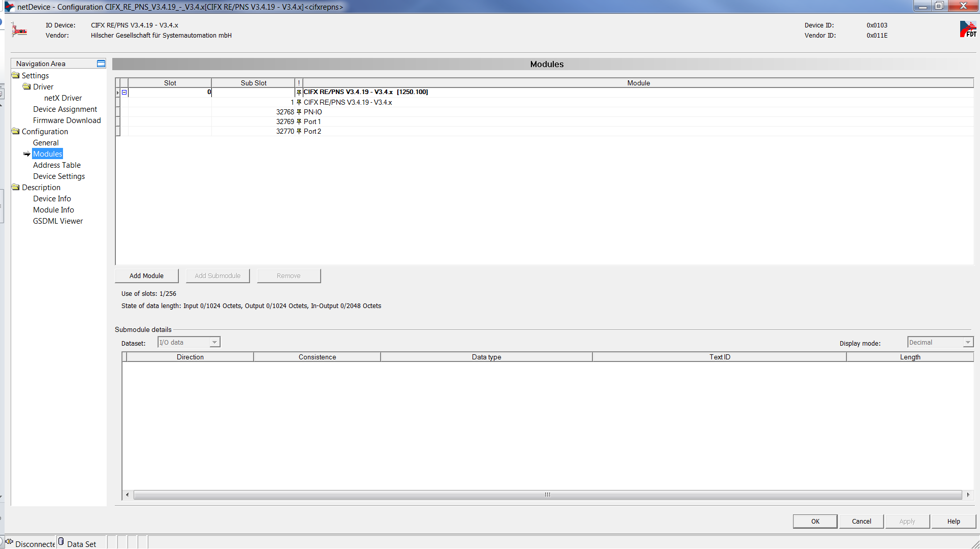
Task: Click the Apply button
Action: click(x=907, y=521)
